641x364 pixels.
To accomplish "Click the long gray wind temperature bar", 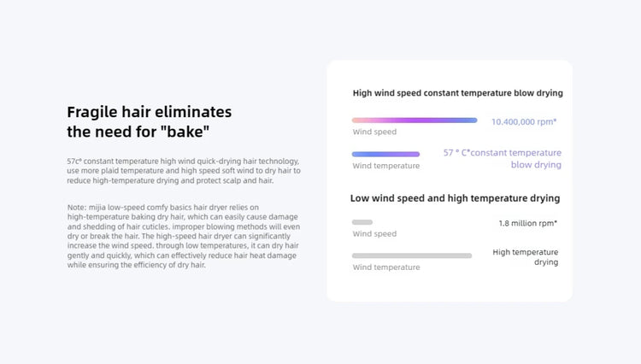I will pos(412,255).
